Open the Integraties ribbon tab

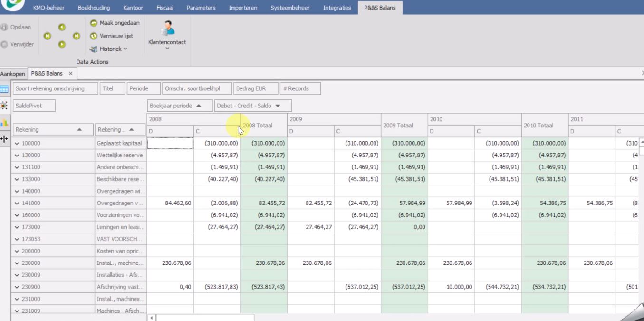click(x=337, y=8)
